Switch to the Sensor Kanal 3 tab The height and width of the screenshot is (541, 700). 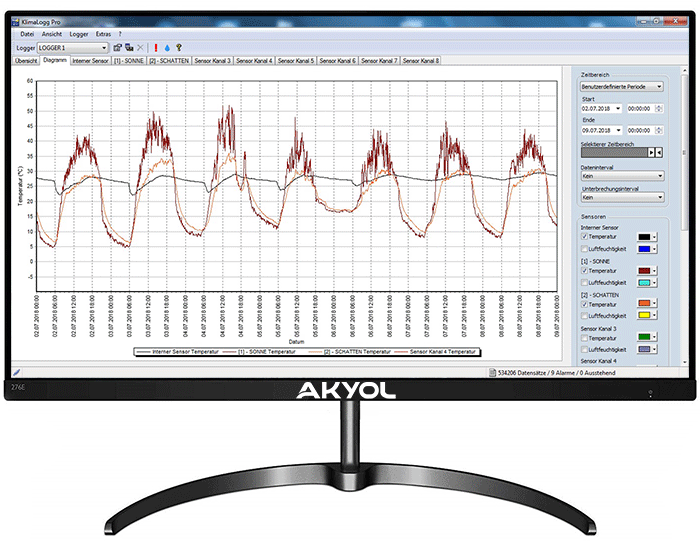[x=212, y=61]
